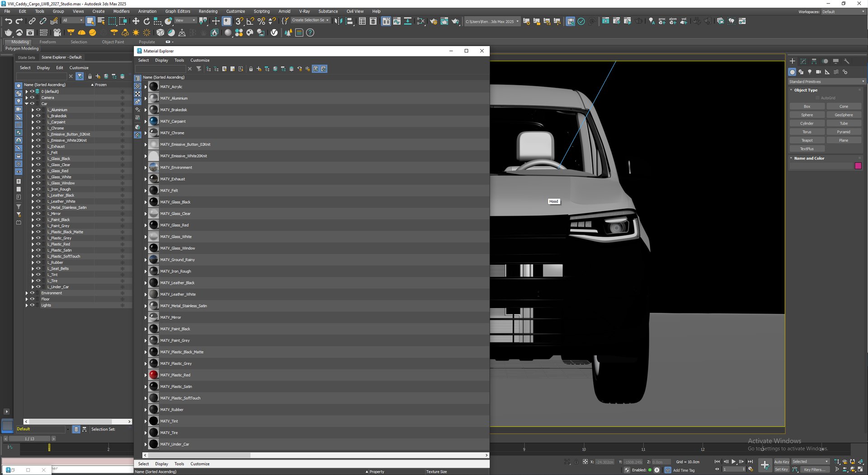
Task: Toggle the Angle Snap icon
Action: tap(250, 21)
